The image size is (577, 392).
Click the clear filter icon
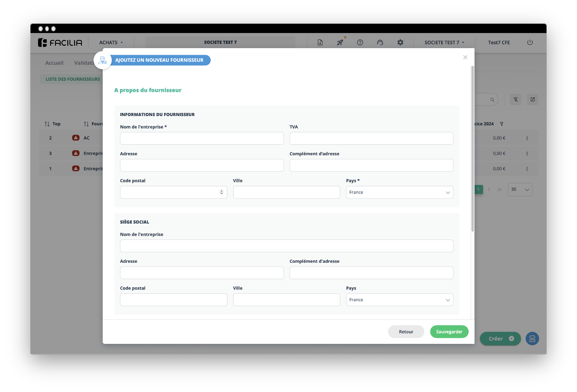(516, 100)
